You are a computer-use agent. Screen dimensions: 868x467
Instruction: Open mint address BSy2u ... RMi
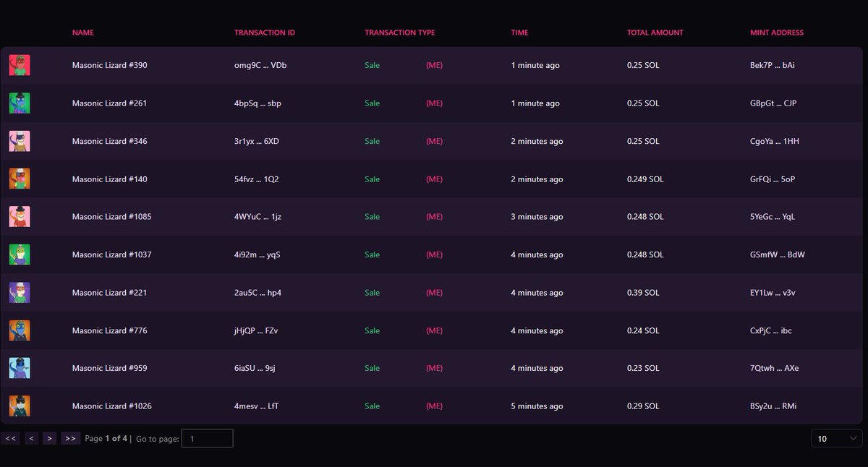point(774,406)
